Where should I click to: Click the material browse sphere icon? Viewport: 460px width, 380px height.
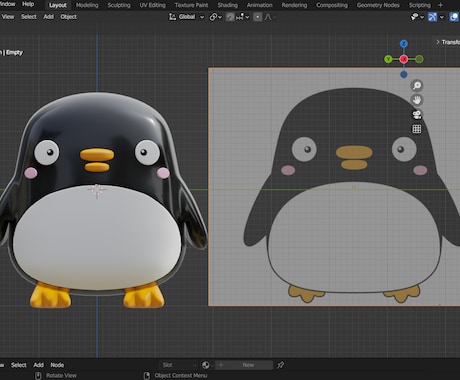pos(207,365)
